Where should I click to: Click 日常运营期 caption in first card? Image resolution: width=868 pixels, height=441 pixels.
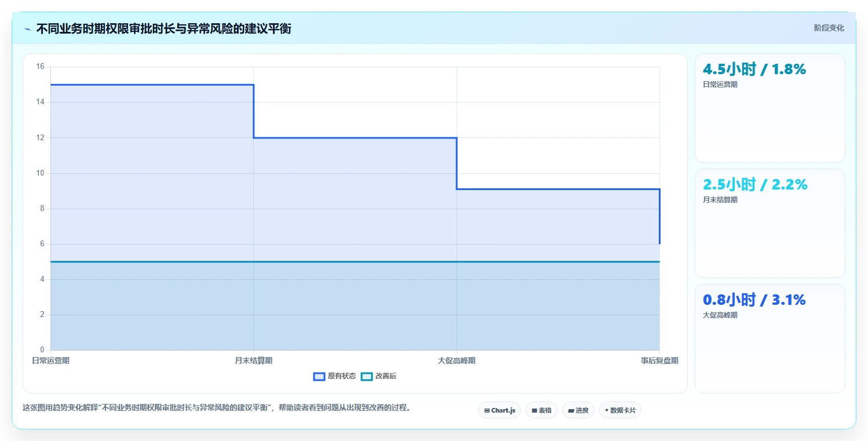[720, 85]
